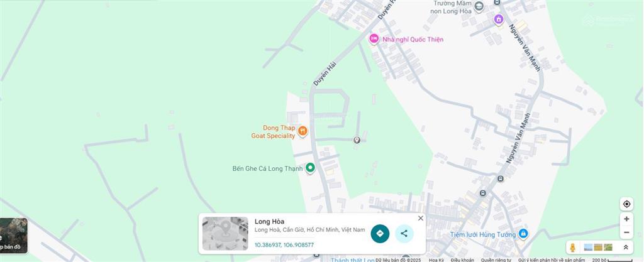The image size is (644, 262).
Task: Open Trường Mầm non Long Hòa school marker
Action: click(x=478, y=6)
